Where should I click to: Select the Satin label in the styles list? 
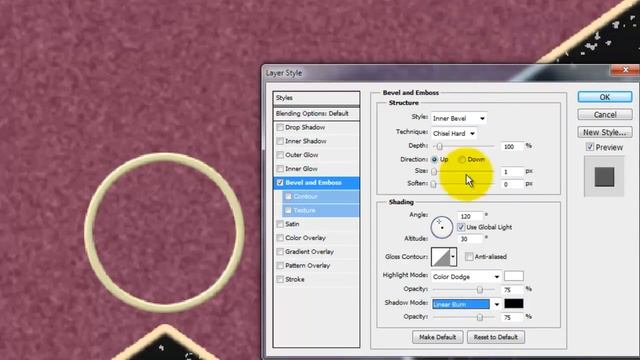292,224
